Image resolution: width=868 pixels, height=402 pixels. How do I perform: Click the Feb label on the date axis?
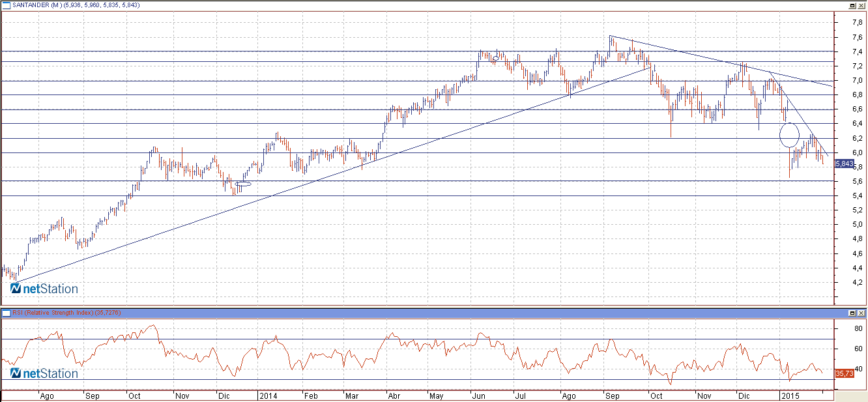pos(311,395)
